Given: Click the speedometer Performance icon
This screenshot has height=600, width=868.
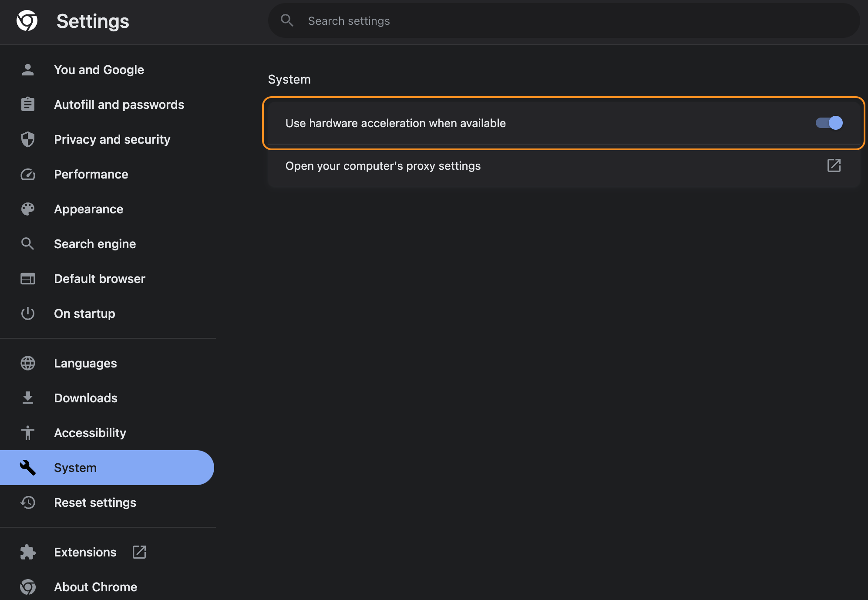Looking at the screenshot, I should pos(28,174).
